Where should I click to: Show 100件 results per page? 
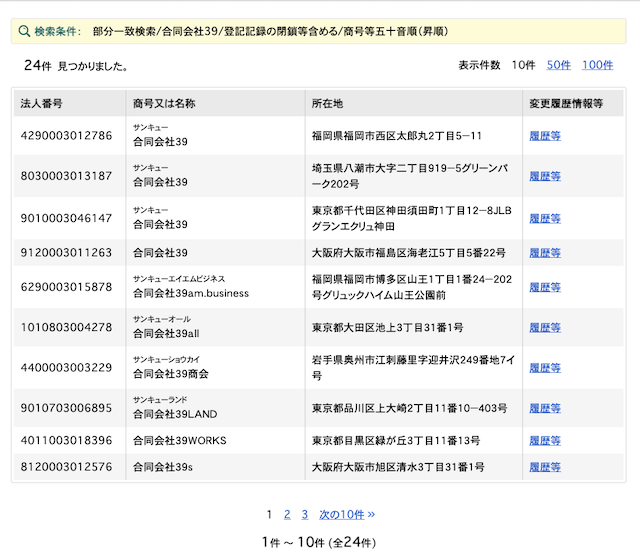click(597, 65)
